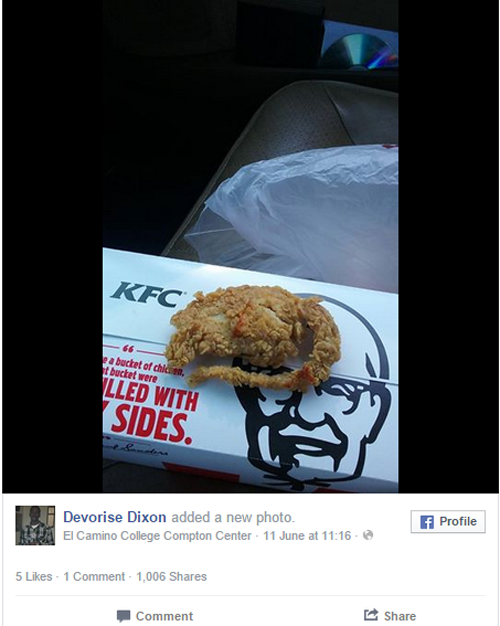Click the CD disc in the photo

(359, 52)
